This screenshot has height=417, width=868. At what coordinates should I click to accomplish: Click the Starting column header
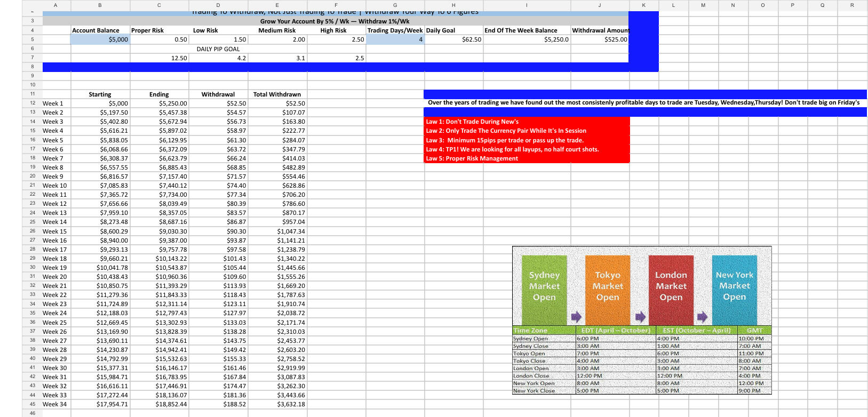(x=100, y=94)
